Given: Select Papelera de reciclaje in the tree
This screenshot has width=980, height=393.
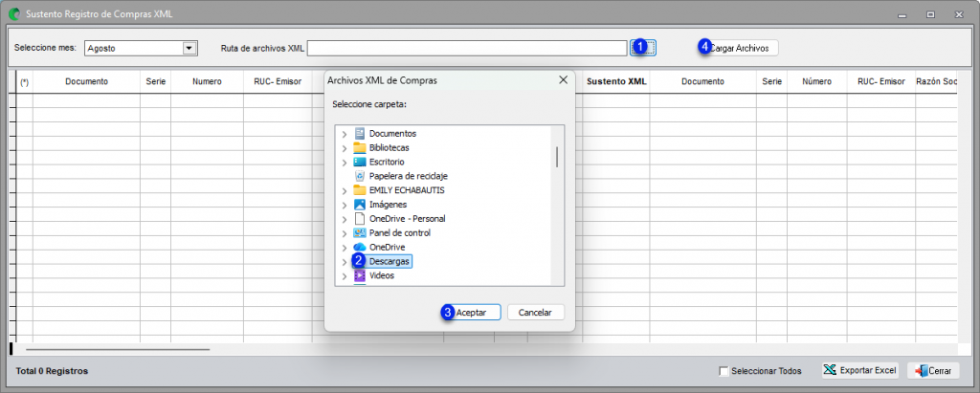Looking at the screenshot, I should tap(409, 176).
